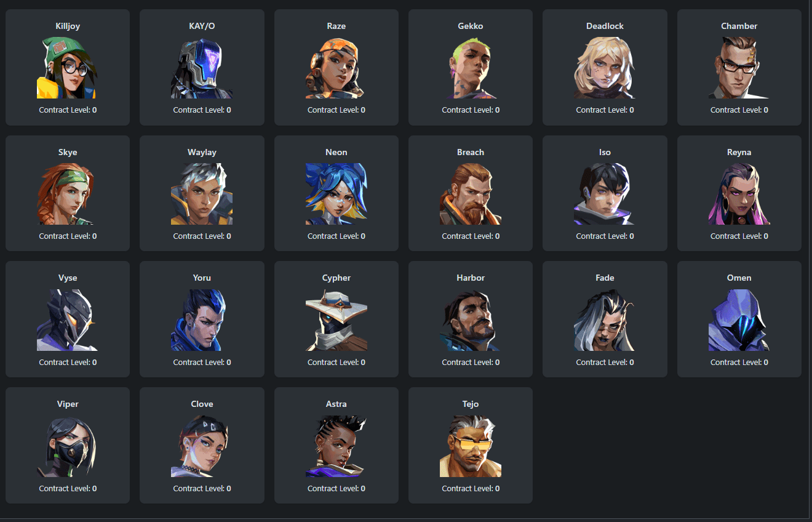Viewport: 812px width, 522px height.
Task: Select the KAY/O agent portrait
Action: click(x=202, y=68)
